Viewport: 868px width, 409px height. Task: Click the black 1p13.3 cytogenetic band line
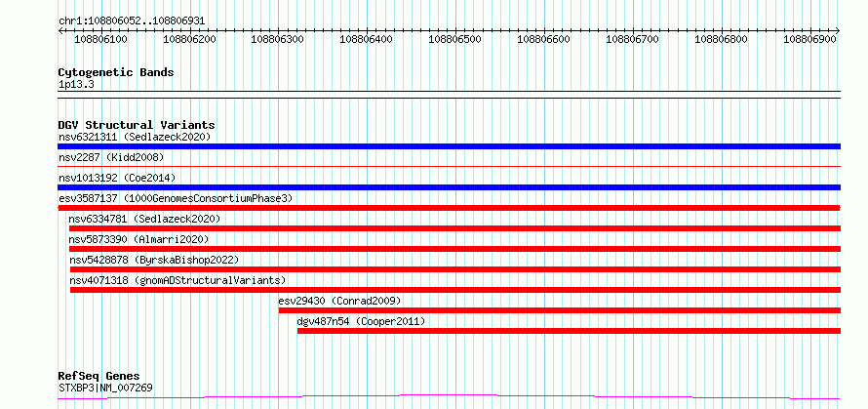[x=450, y=95]
